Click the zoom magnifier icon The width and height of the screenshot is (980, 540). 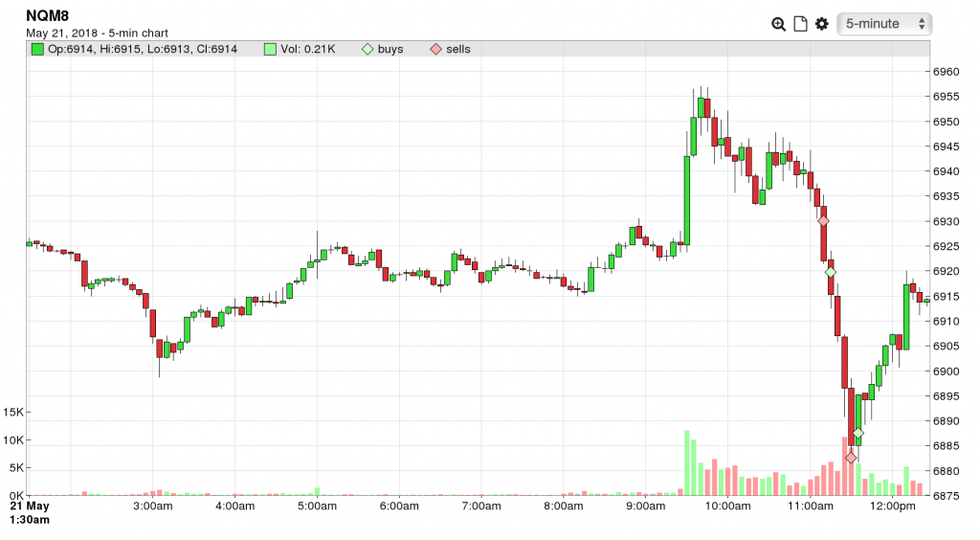click(x=778, y=24)
